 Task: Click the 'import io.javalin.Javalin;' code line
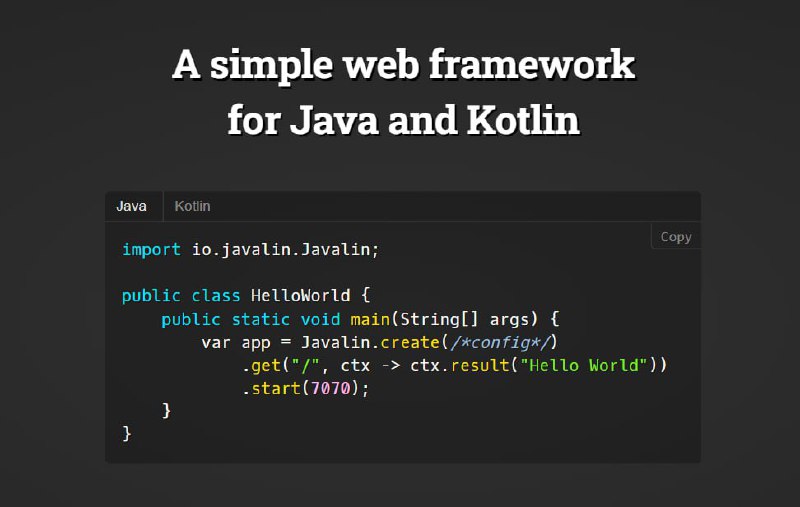tap(251, 249)
